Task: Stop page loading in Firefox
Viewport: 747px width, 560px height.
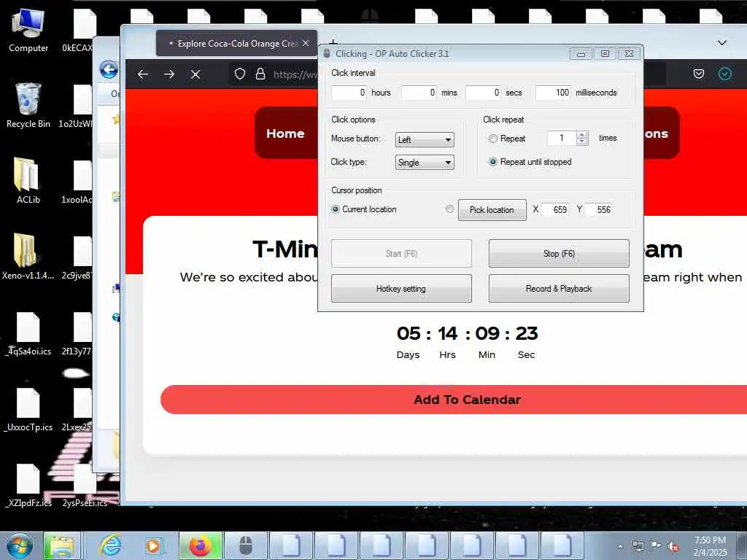Action: [x=196, y=74]
